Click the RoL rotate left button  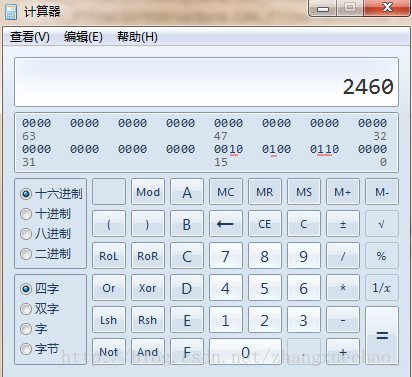point(109,256)
